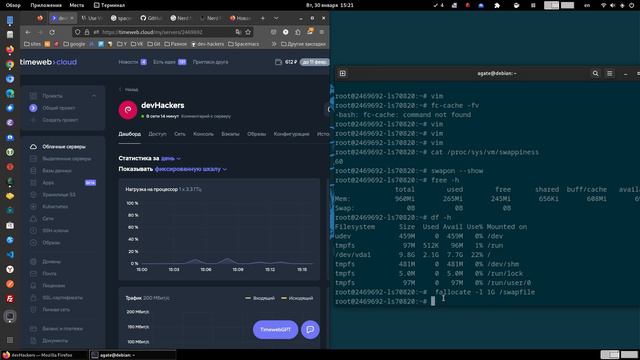The width and height of the screenshot is (640, 360).
Task: Open the Обзор activities menu
Action: point(13,5)
